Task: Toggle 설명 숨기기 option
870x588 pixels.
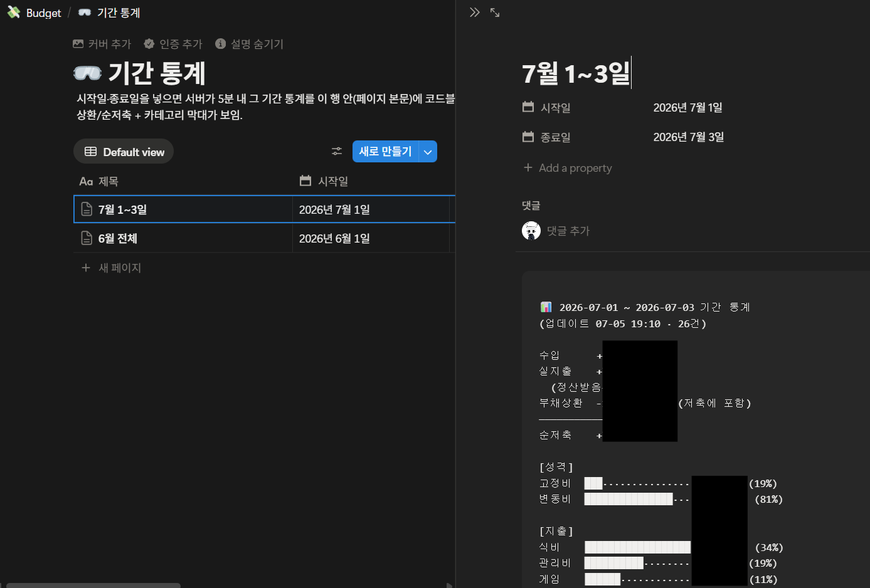Action: [x=250, y=44]
